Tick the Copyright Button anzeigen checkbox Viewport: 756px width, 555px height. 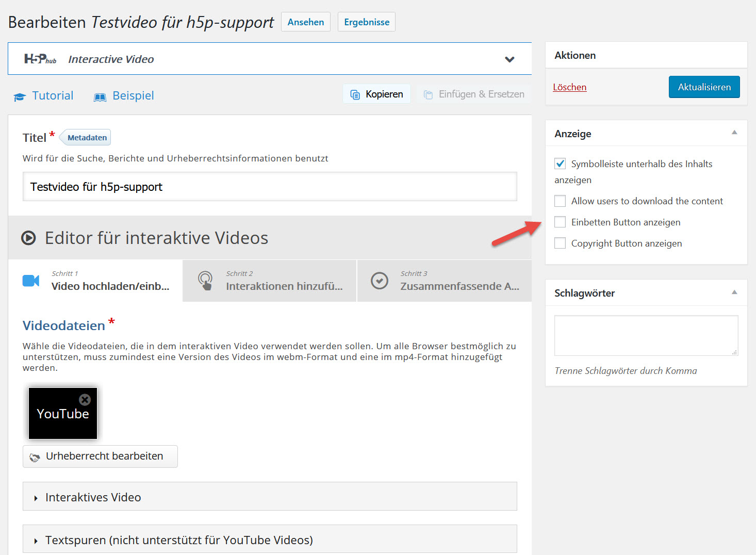point(560,243)
